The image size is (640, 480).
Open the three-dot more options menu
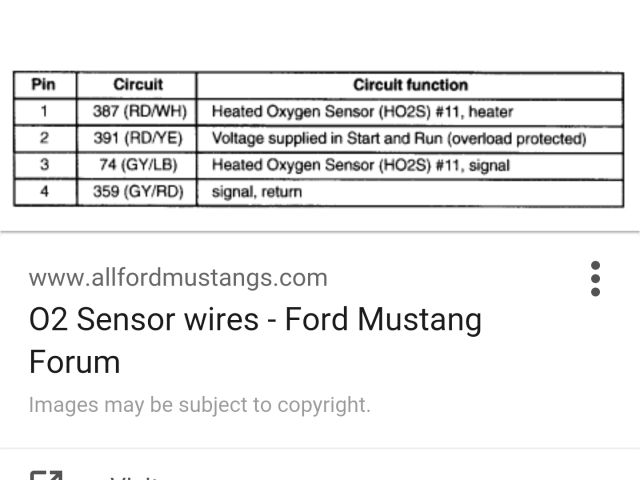(x=595, y=279)
